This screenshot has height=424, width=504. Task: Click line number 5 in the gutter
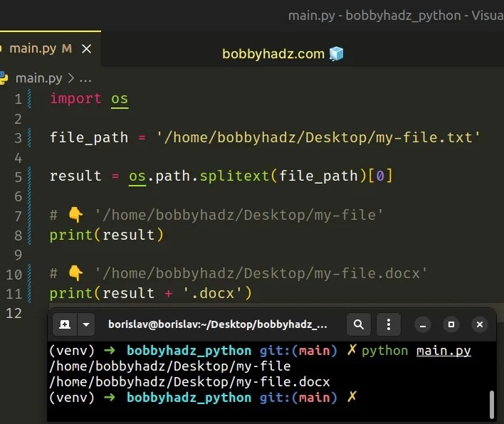(x=19, y=177)
